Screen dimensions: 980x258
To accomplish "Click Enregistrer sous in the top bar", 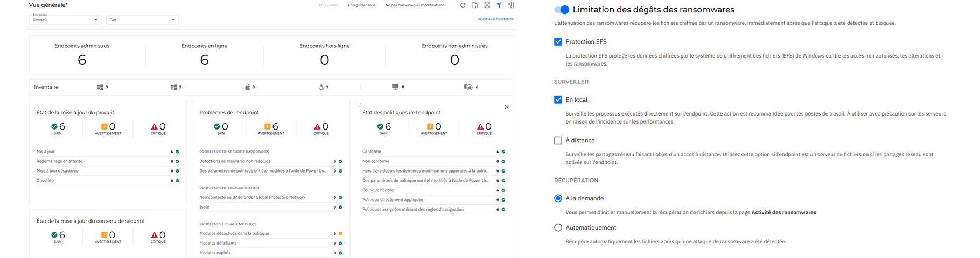I will click(x=361, y=5).
